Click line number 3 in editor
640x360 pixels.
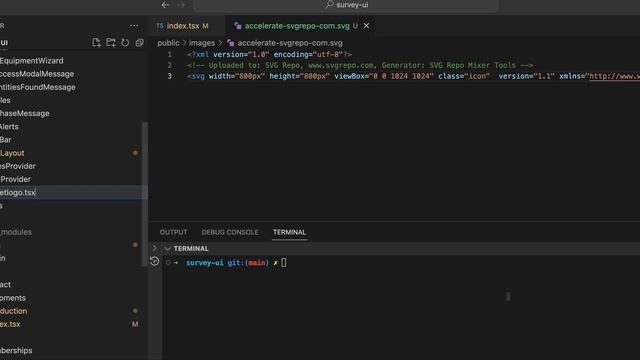point(170,76)
